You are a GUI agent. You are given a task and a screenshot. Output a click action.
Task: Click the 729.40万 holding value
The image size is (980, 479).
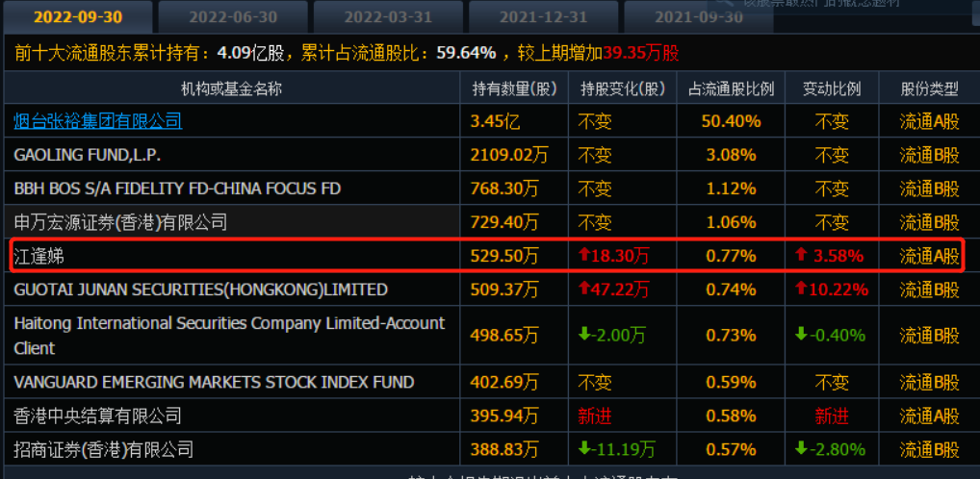tap(504, 222)
